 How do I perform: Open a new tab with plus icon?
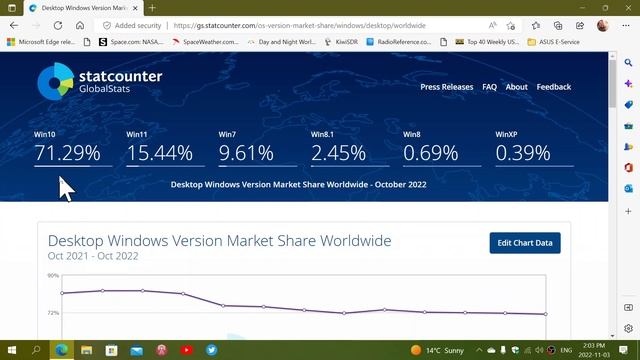[x=152, y=8]
